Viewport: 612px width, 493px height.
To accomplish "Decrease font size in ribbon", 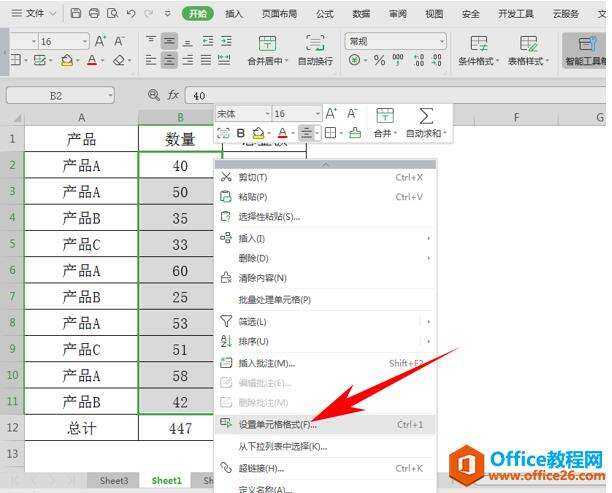I will [119, 41].
